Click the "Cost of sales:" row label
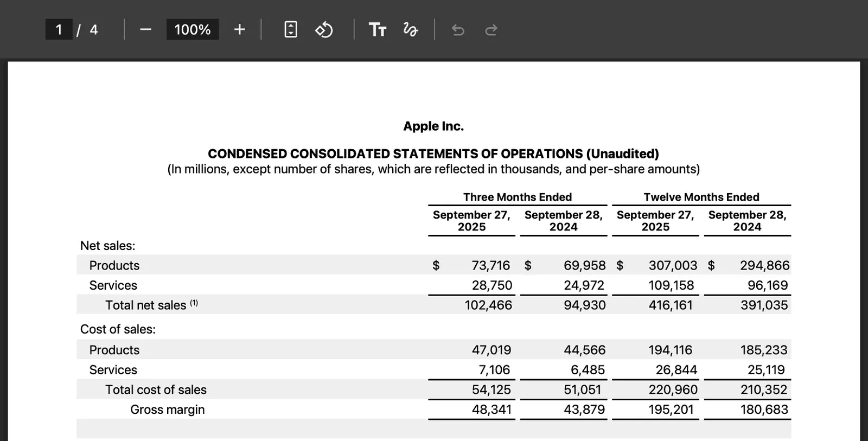 (x=118, y=329)
